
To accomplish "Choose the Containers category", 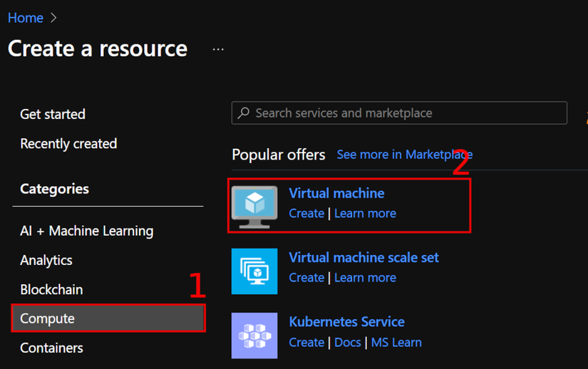I will tap(51, 348).
